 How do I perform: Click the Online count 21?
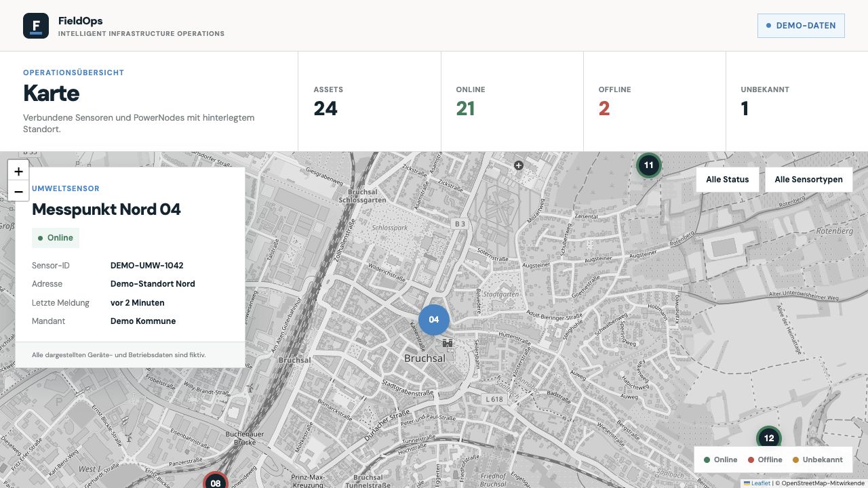click(465, 108)
